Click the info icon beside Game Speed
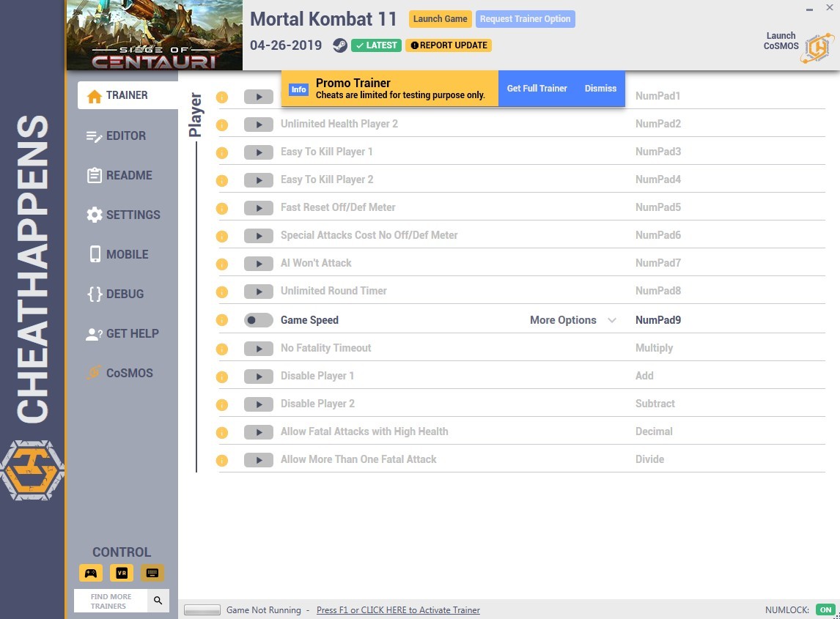Screen dimensions: 840x619 tap(222, 320)
